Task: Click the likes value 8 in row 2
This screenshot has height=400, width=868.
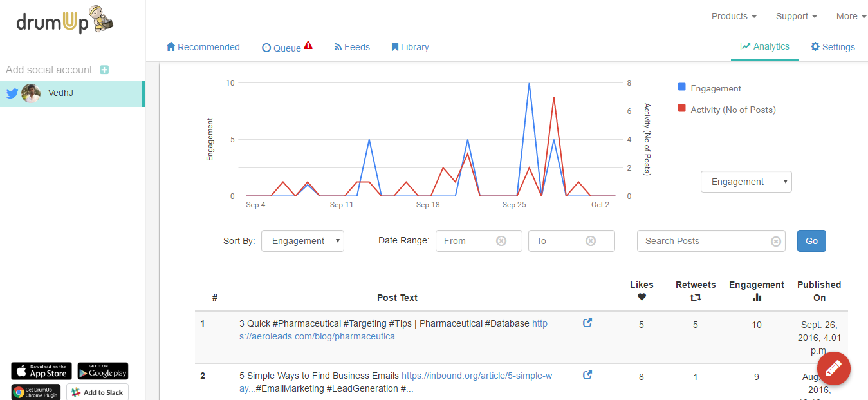Action: coord(642,377)
